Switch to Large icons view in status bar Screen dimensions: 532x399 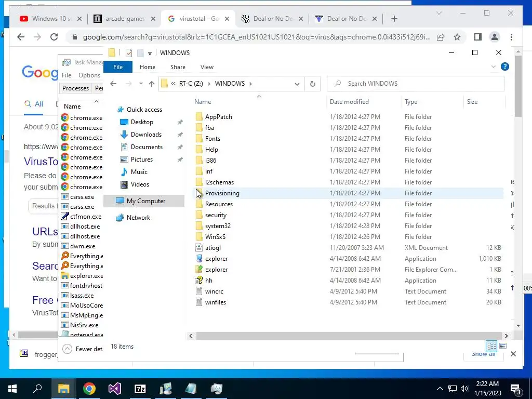(x=503, y=345)
